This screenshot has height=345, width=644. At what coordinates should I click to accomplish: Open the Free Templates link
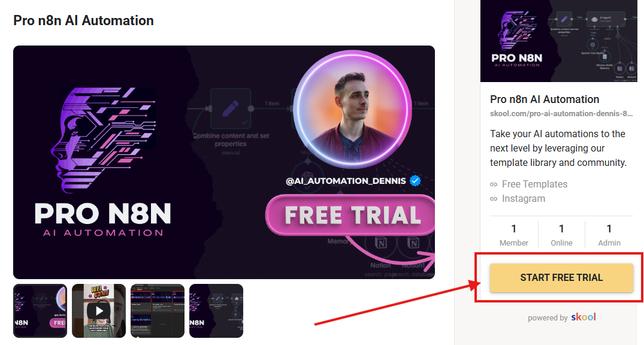[x=534, y=184]
